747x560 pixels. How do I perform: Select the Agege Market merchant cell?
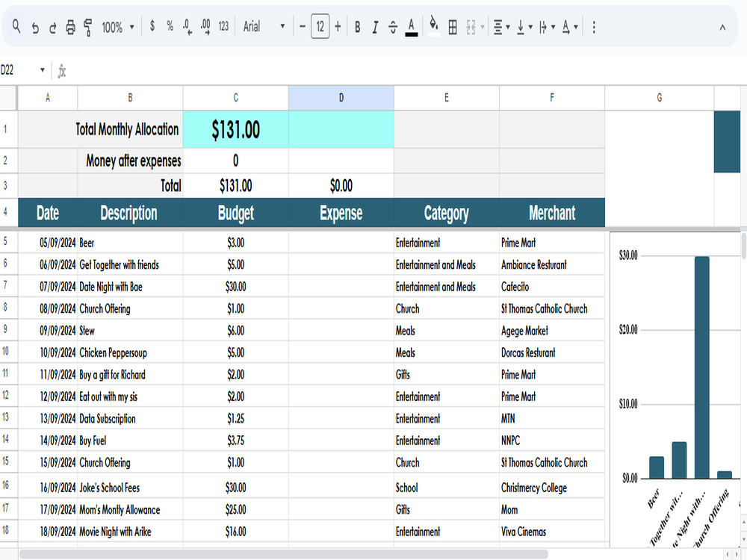[x=552, y=331]
